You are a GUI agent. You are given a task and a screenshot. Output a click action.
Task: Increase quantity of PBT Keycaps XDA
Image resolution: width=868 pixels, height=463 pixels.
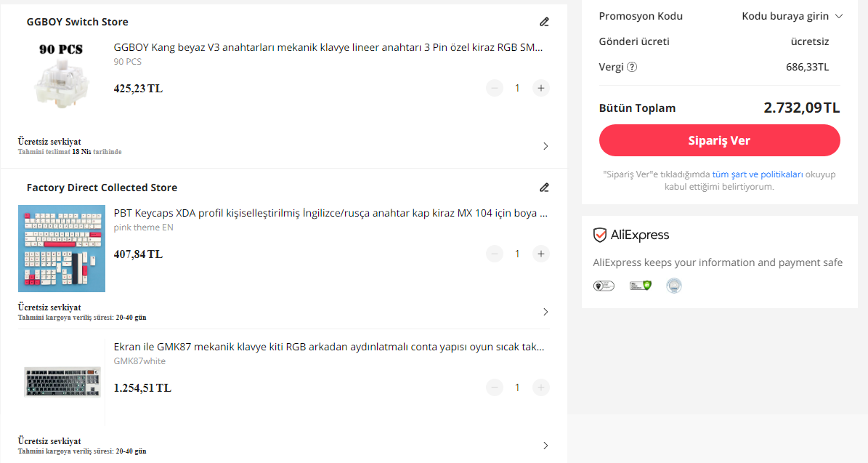click(541, 254)
